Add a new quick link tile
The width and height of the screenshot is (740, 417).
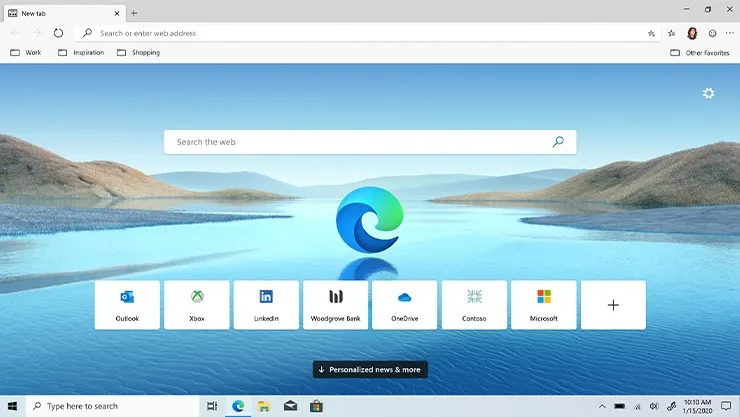pos(613,305)
